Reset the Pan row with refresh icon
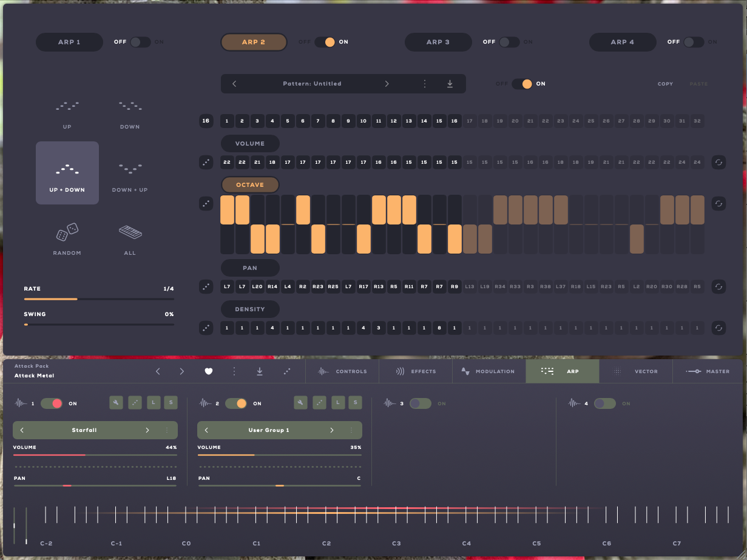This screenshot has width=747, height=560. pyautogui.click(x=718, y=286)
